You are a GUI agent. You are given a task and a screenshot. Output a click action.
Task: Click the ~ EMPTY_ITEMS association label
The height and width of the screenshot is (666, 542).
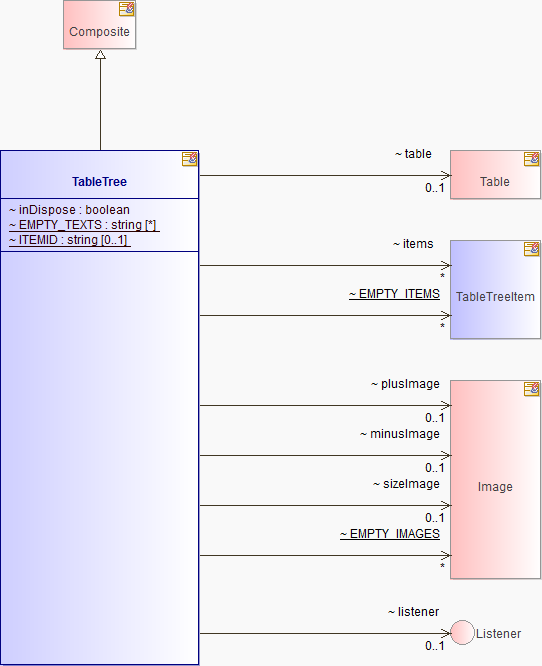(x=395, y=294)
